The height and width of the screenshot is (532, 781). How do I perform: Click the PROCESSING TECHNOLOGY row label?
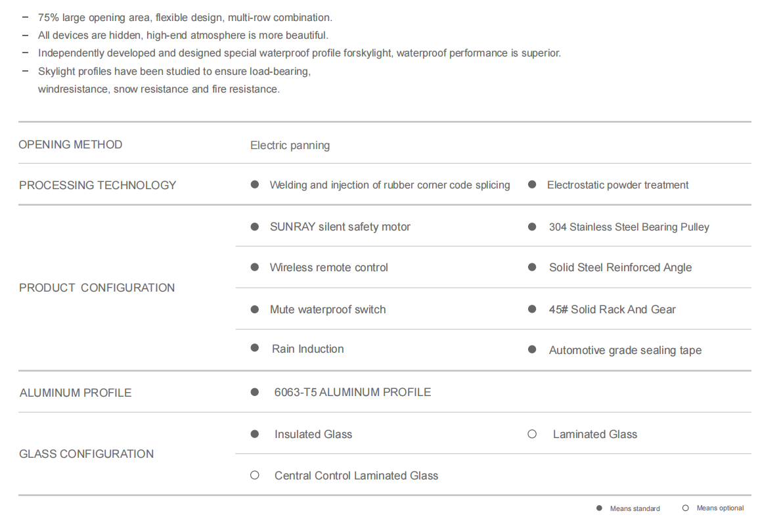click(98, 185)
